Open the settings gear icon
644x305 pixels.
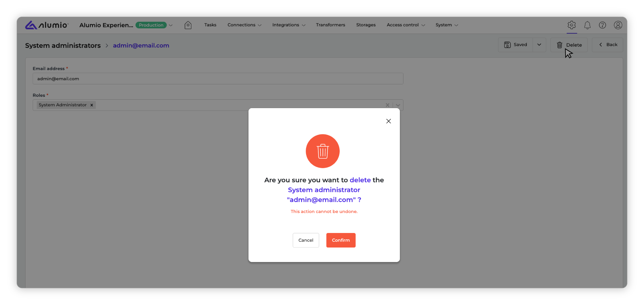[572, 25]
